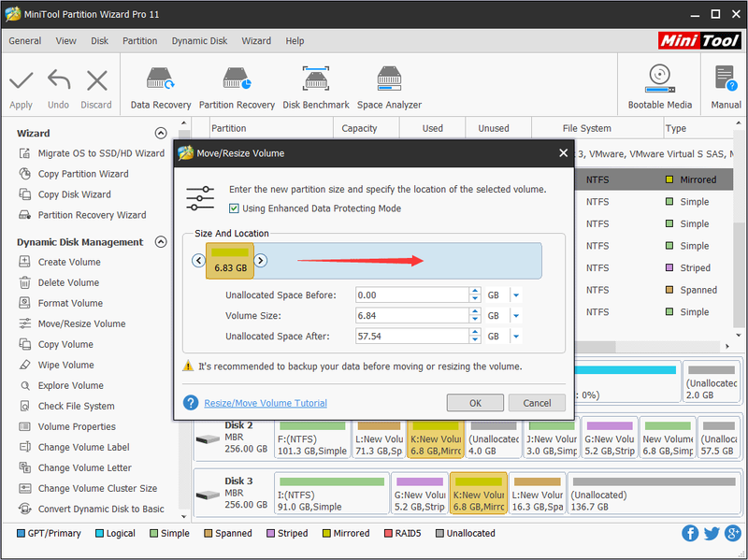This screenshot has height=560, width=748.
Task: Open the Facebook share icon
Action: pyautogui.click(x=690, y=533)
